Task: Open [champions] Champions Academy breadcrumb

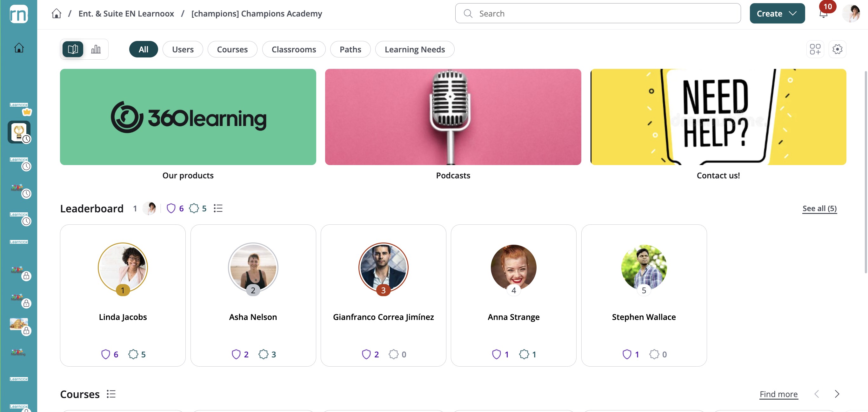Action: (257, 13)
